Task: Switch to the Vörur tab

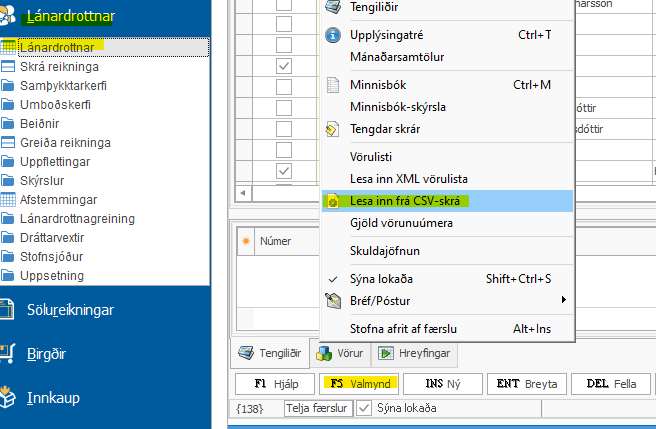Action: point(340,353)
